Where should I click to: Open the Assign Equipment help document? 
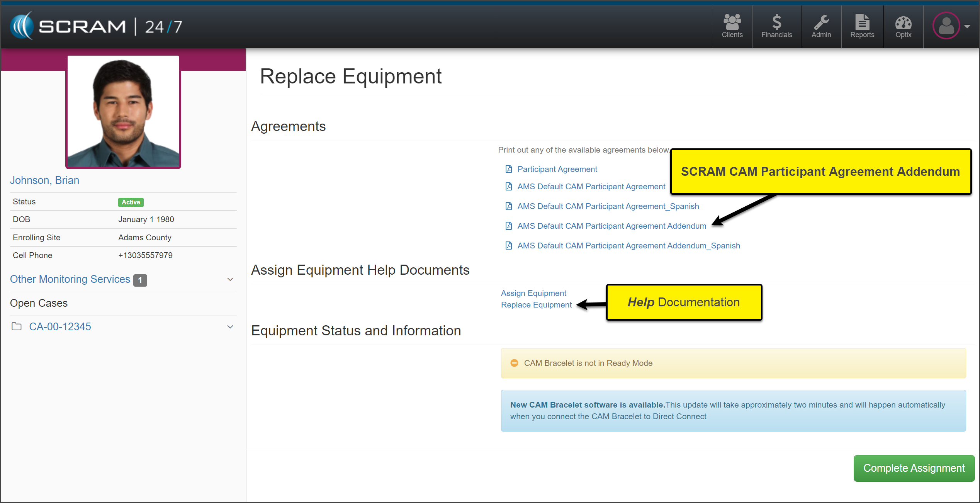[533, 293]
